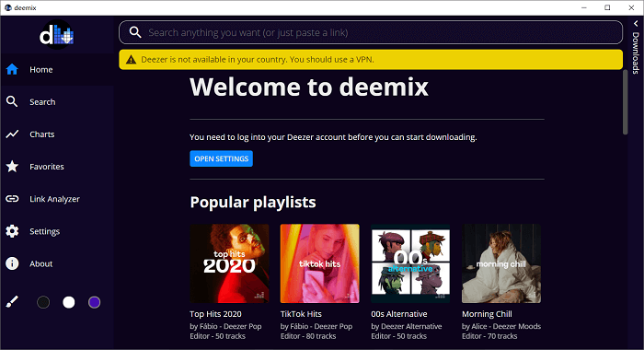
Task: Click the Home house icon
Action: click(12, 69)
